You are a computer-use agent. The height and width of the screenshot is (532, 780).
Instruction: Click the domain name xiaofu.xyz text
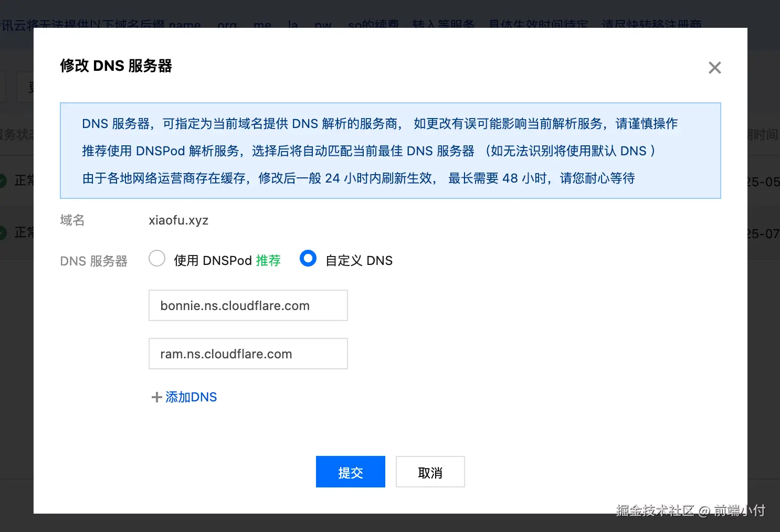coord(178,220)
